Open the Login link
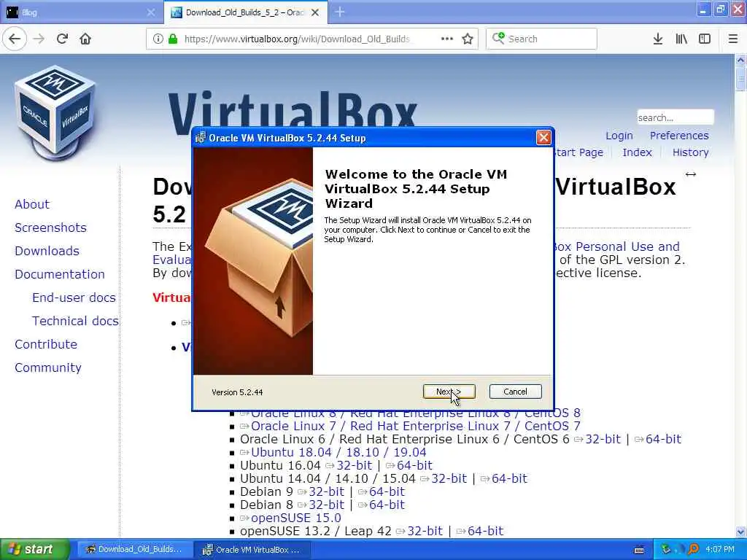The image size is (747, 560). (x=619, y=136)
